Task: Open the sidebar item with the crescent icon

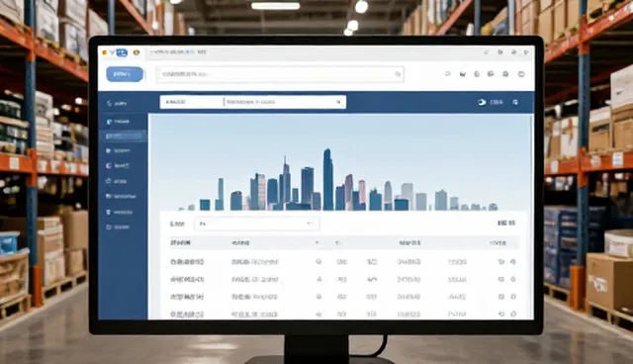Action: tap(118, 165)
